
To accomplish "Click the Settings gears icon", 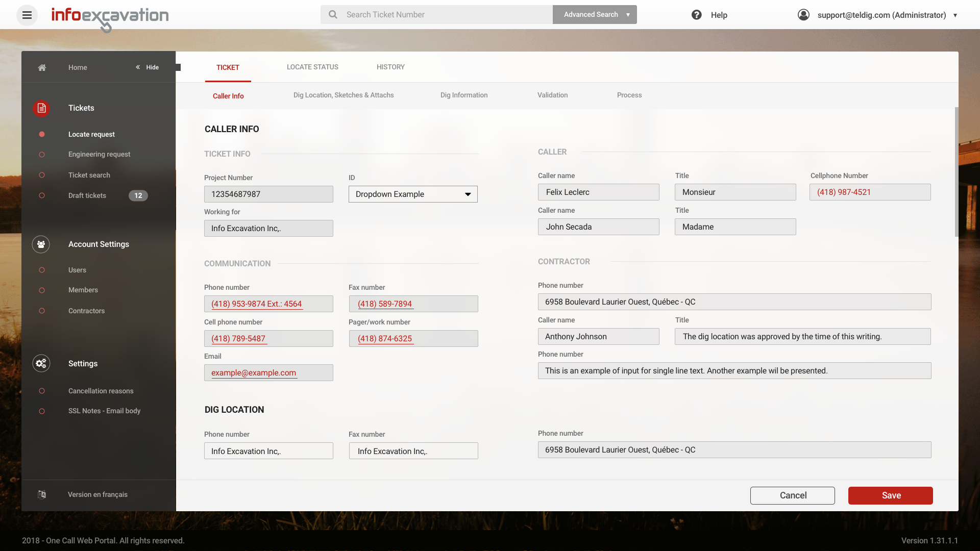I will tap(41, 363).
